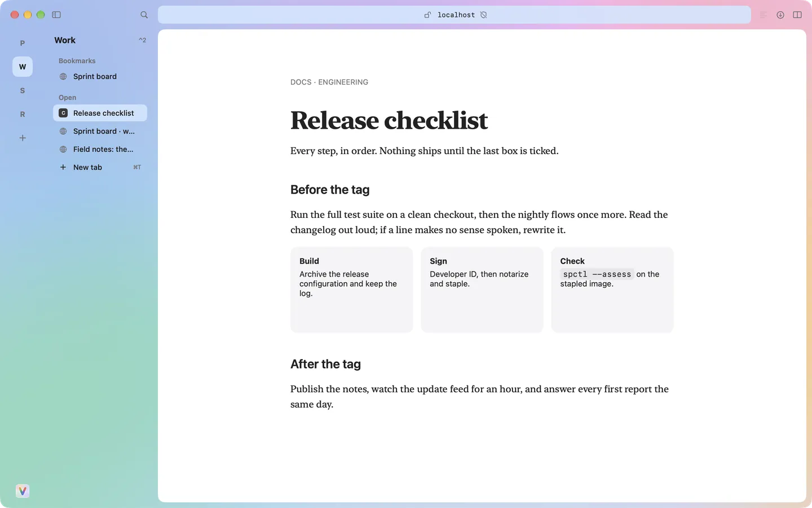
Task: Click the Check card
Action: (612, 290)
